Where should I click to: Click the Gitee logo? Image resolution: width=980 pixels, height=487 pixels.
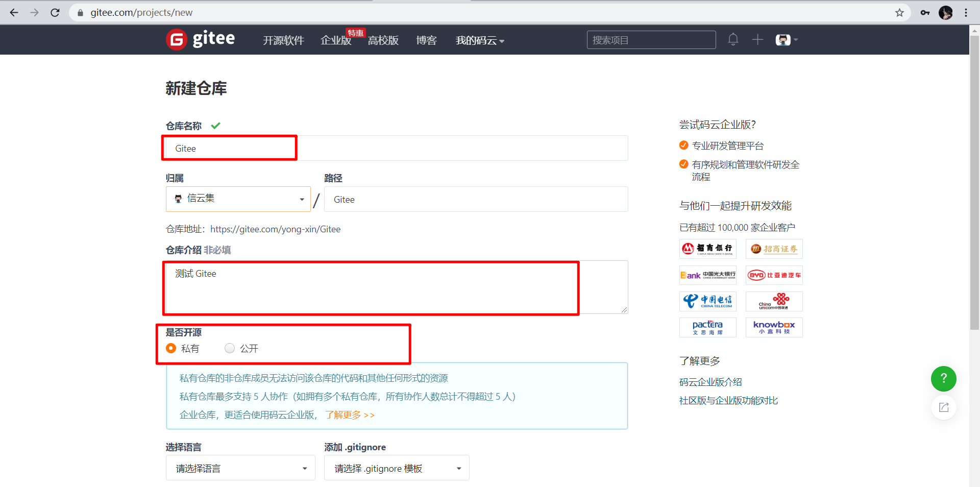point(201,39)
